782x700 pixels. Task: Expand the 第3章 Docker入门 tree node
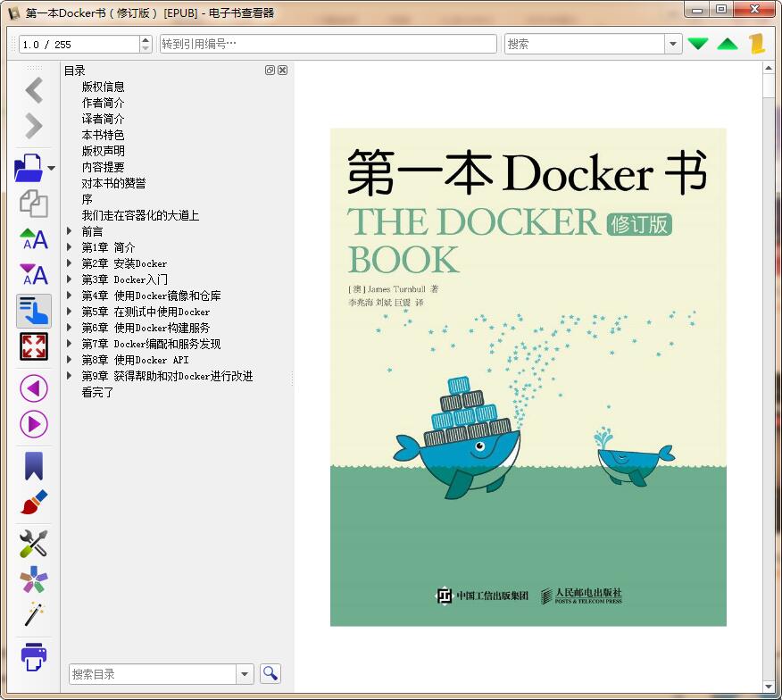pos(70,279)
